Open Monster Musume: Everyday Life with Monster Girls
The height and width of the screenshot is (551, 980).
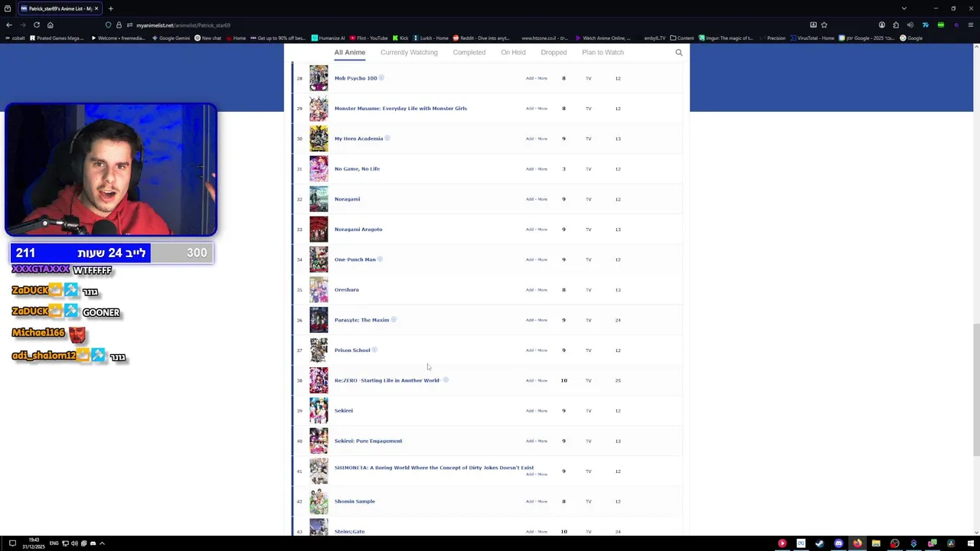pos(400,109)
